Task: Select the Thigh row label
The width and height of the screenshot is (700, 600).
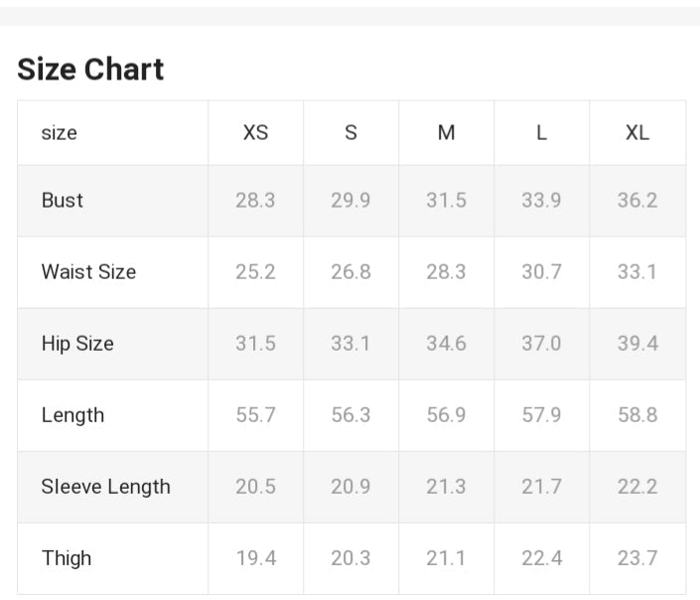Action: [67, 558]
